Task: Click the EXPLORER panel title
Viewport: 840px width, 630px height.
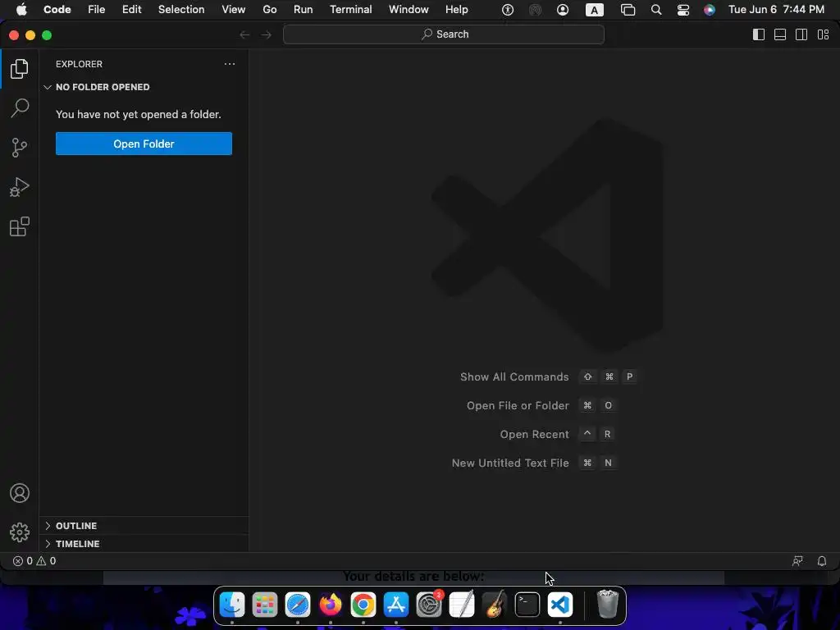Action: [x=79, y=64]
